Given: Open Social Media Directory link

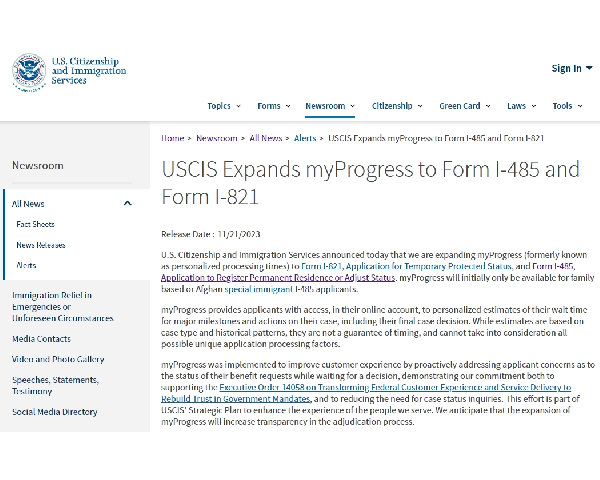Looking at the screenshot, I should tap(54, 412).
